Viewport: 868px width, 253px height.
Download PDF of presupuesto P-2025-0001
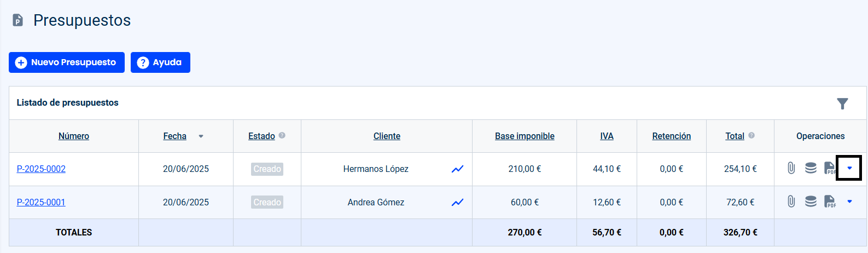tap(830, 202)
